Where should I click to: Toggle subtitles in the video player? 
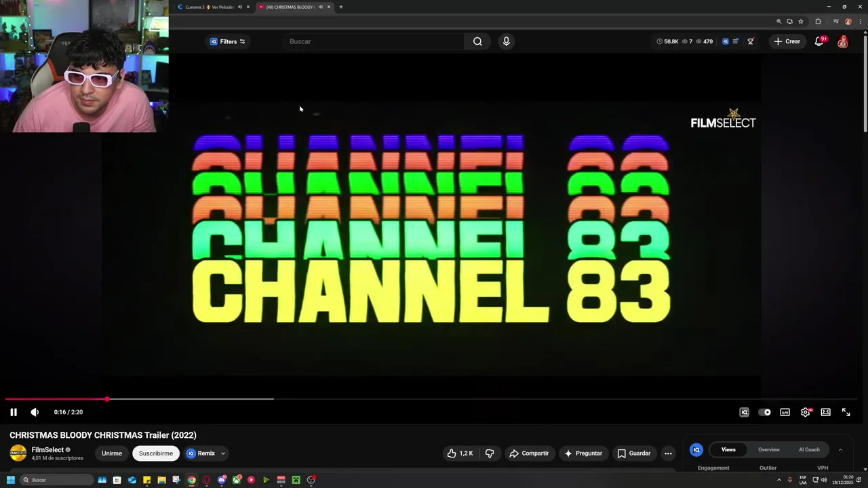point(785,412)
